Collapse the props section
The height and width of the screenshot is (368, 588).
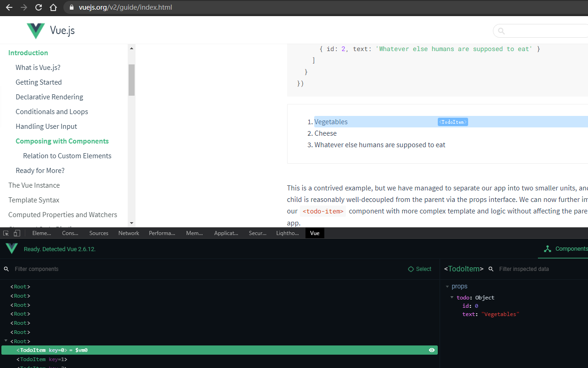447,286
